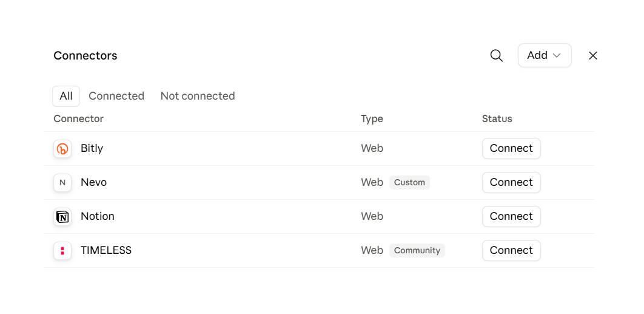Viewport: 644px width, 314px height.
Task: Click the Type column header
Action: click(372, 119)
